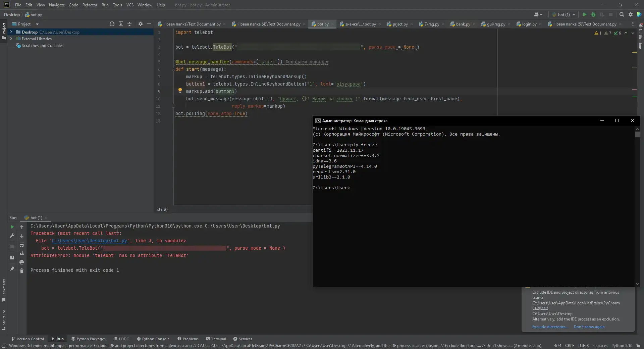Toggle scroll to end in Run console

click(22, 253)
